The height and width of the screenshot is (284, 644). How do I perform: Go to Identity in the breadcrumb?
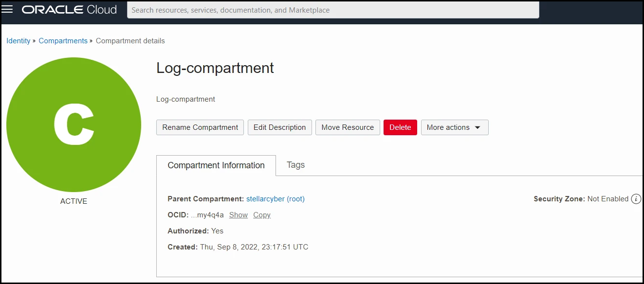[18, 41]
